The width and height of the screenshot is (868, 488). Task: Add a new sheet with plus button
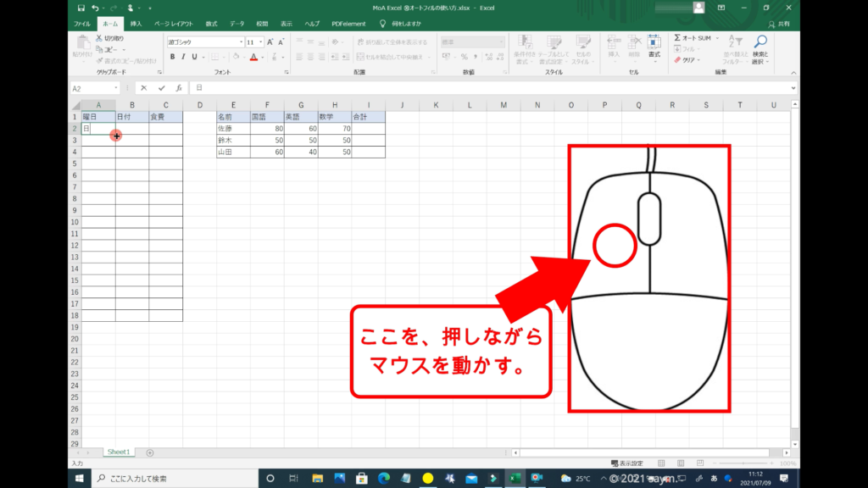(x=150, y=452)
